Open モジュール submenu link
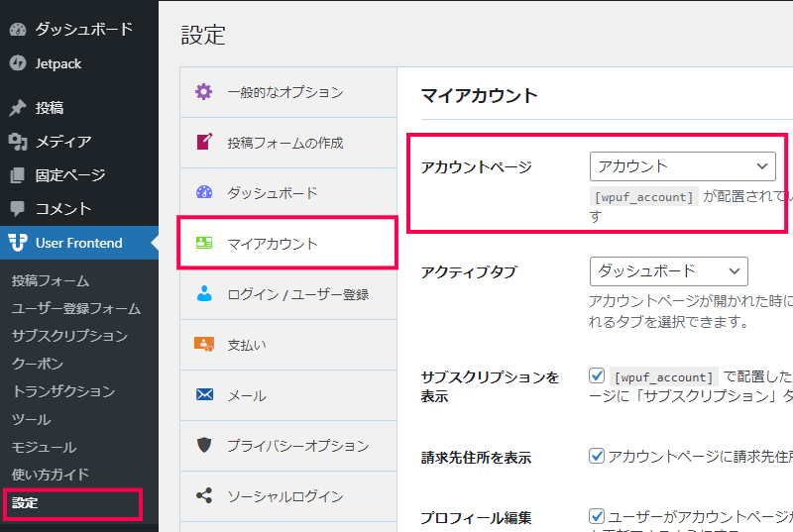 tap(44, 447)
